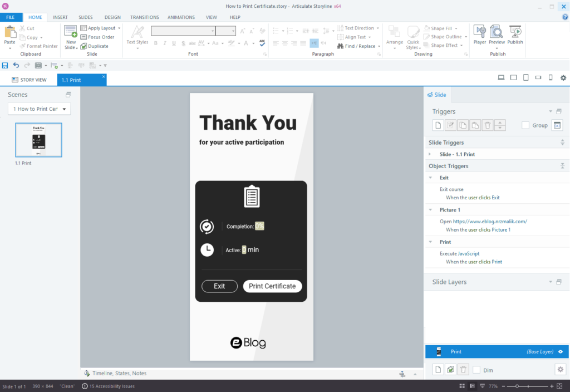Save the project with the save icon
Image resolution: width=570 pixels, height=392 pixels.
click(4, 66)
